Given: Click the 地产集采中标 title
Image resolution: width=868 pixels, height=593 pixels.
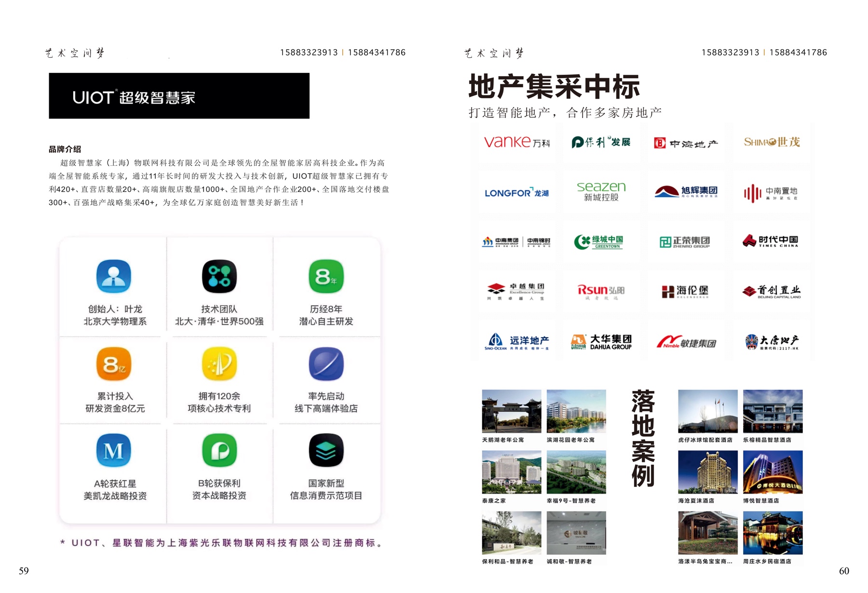Looking at the screenshot, I should coord(554,86).
